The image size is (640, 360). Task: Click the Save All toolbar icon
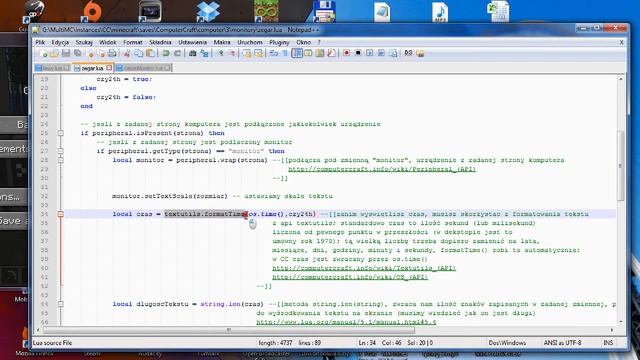pyautogui.click(x=77, y=53)
